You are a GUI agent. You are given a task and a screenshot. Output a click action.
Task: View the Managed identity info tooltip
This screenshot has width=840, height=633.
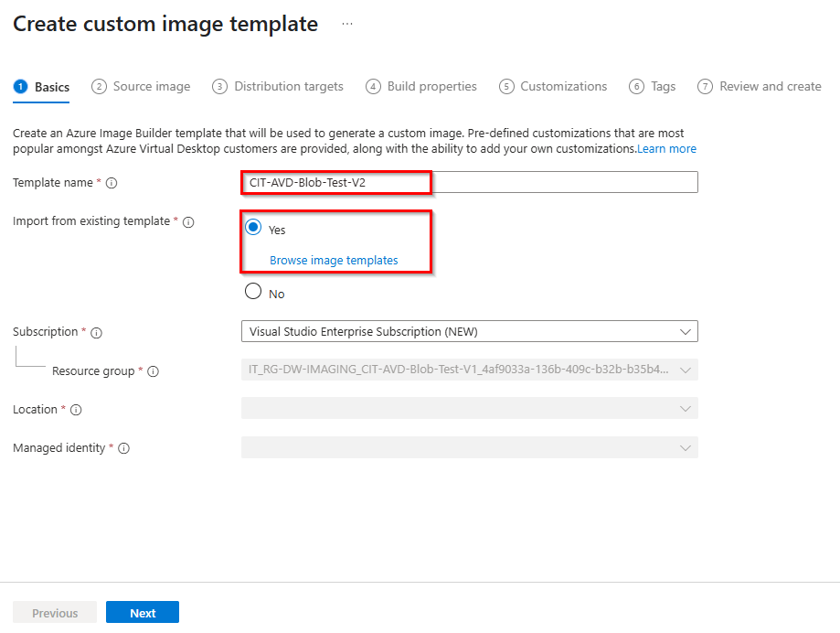pos(125,448)
